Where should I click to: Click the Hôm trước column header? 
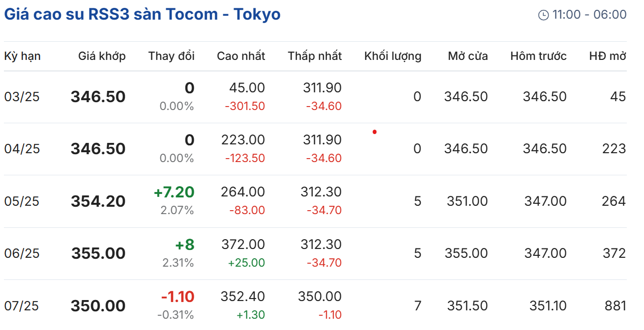(538, 56)
